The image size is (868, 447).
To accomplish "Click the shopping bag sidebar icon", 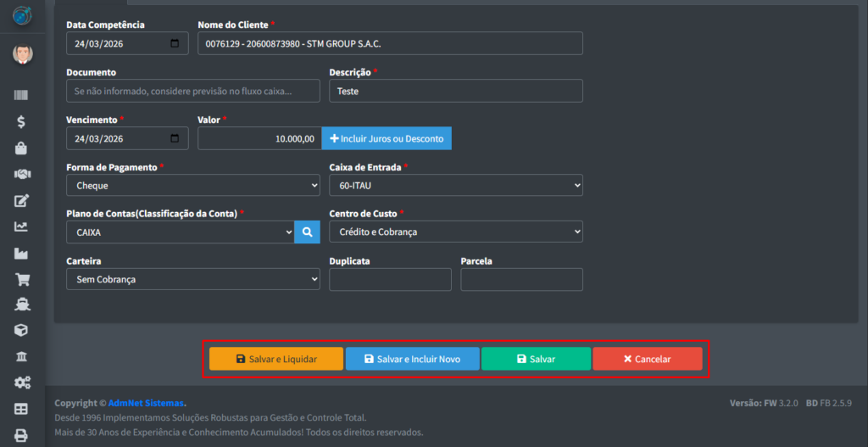I will pos(21,148).
